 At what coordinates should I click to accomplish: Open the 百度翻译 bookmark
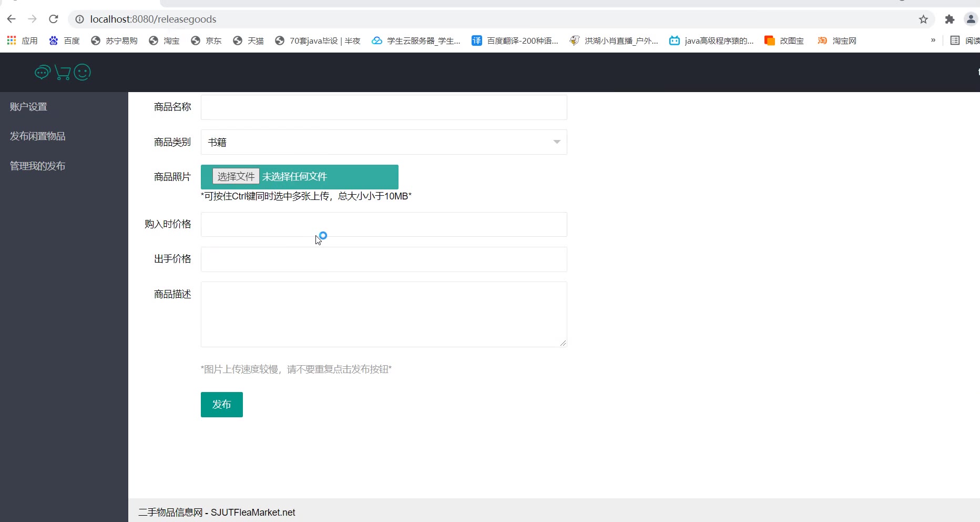coord(515,41)
